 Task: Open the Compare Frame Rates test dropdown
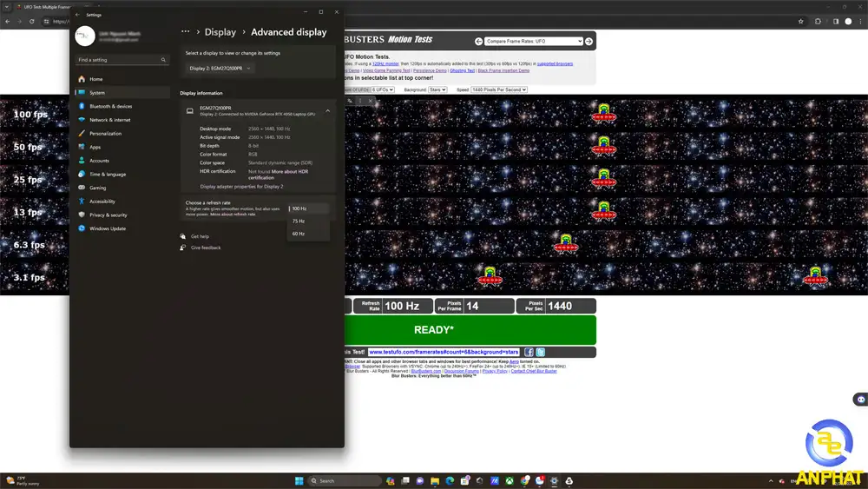coord(534,42)
